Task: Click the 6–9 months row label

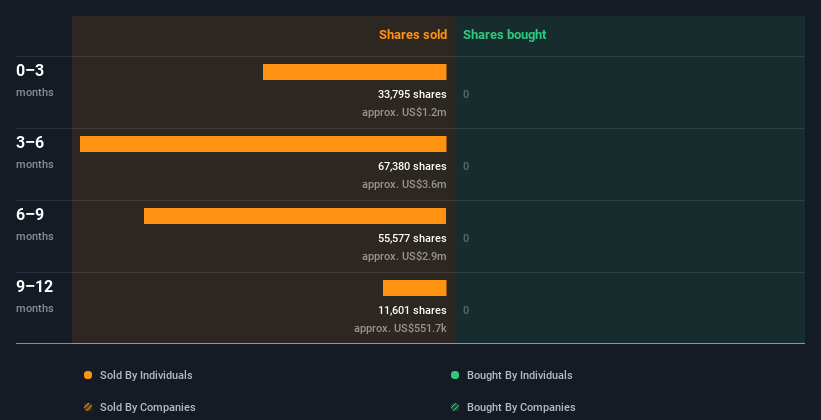Action: (x=35, y=224)
